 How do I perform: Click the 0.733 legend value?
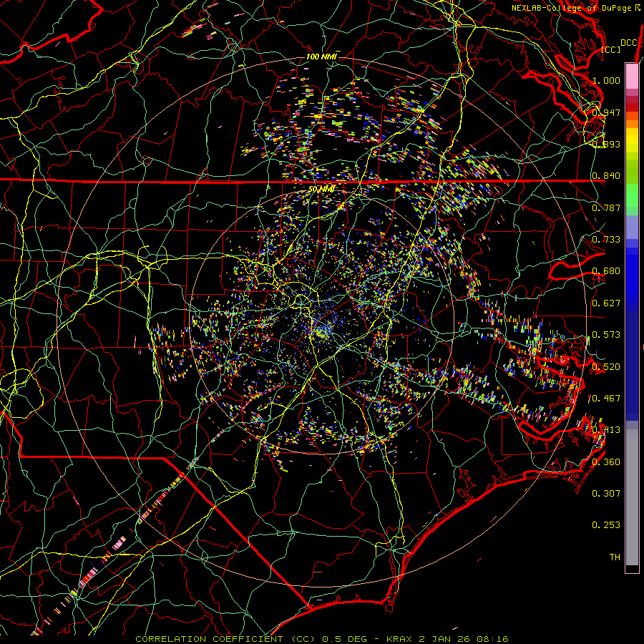point(606,240)
